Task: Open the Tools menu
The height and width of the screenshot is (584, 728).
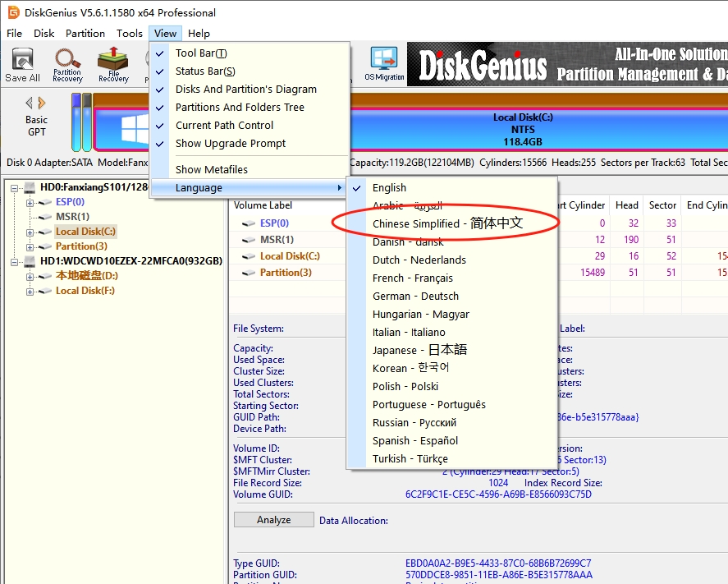Action: point(130,34)
